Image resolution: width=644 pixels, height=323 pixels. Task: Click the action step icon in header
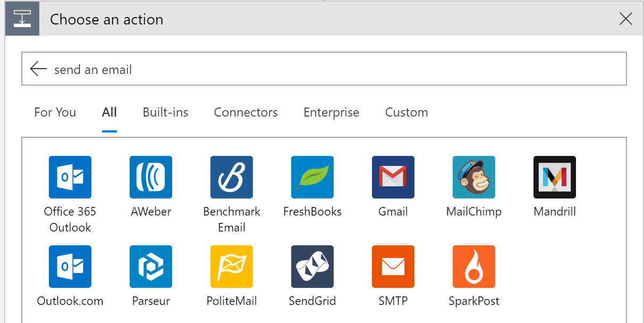22,19
